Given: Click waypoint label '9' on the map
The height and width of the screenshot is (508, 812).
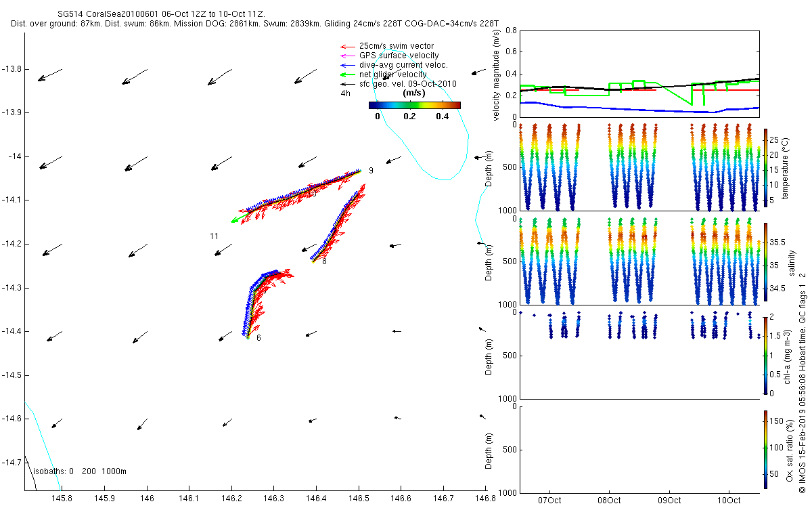Looking at the screenshot, I should pos(371,171).
